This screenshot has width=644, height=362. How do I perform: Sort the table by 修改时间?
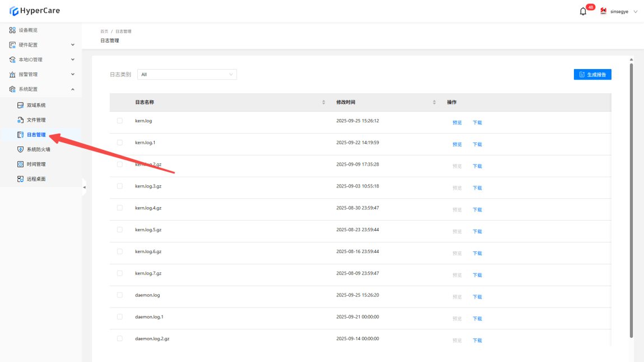[x=434, y=102]
